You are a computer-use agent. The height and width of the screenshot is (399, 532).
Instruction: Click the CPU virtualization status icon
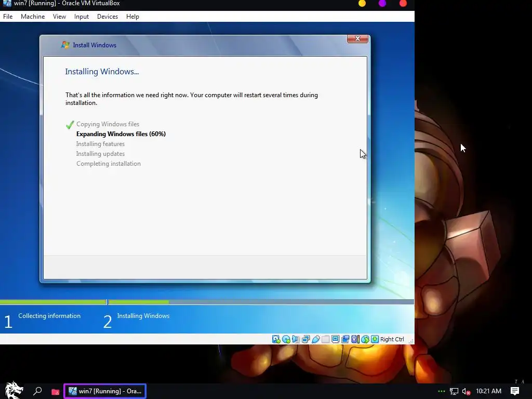355,339
